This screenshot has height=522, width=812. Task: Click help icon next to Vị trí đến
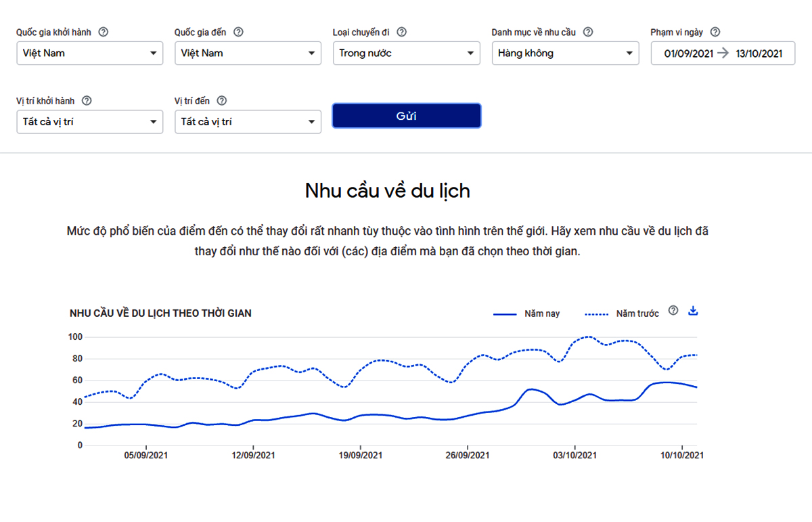point(221,101)
